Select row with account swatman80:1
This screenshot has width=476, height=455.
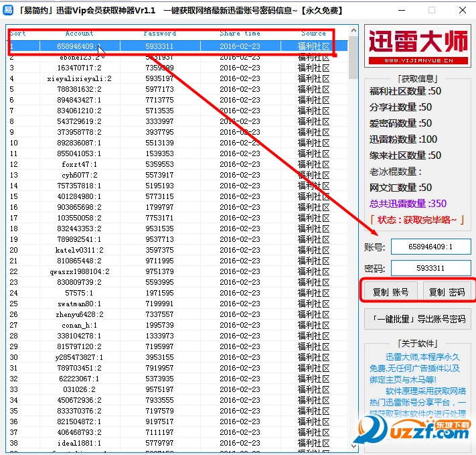pyautogui.click(x=177, y=304)
